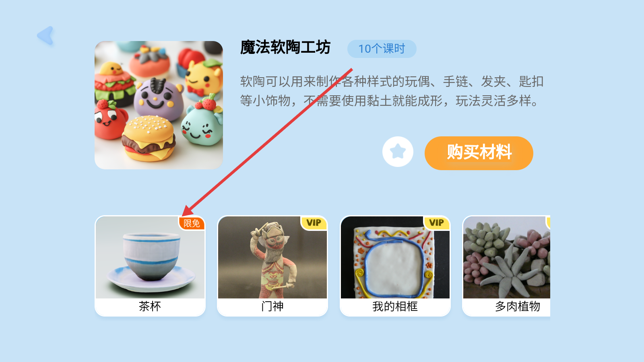Click the polymer clay course cover image
Screen dimensions: 644x362
(x=159, y=105)
